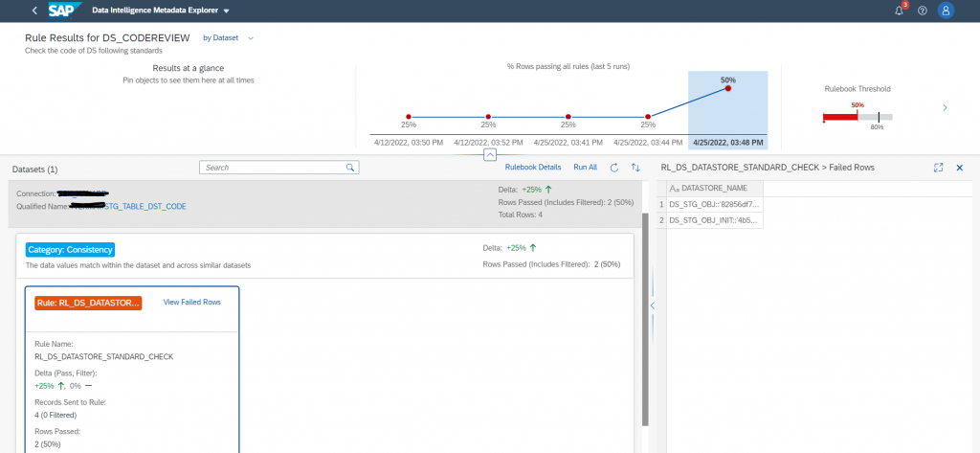The height and width of the screenshot is (453, 980).
Task: Select the 4/25/2022, 03:44 PM run point
Action: click(648, 117)
